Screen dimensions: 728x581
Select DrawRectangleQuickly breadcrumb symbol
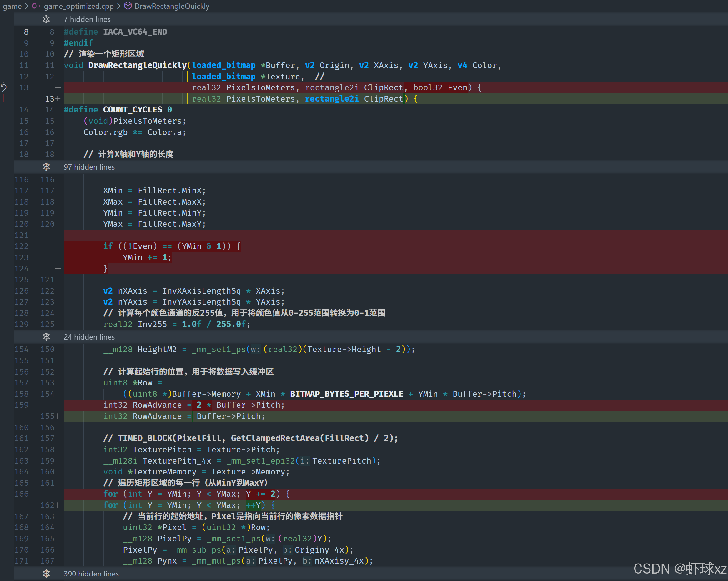click(x=172, y=6)
